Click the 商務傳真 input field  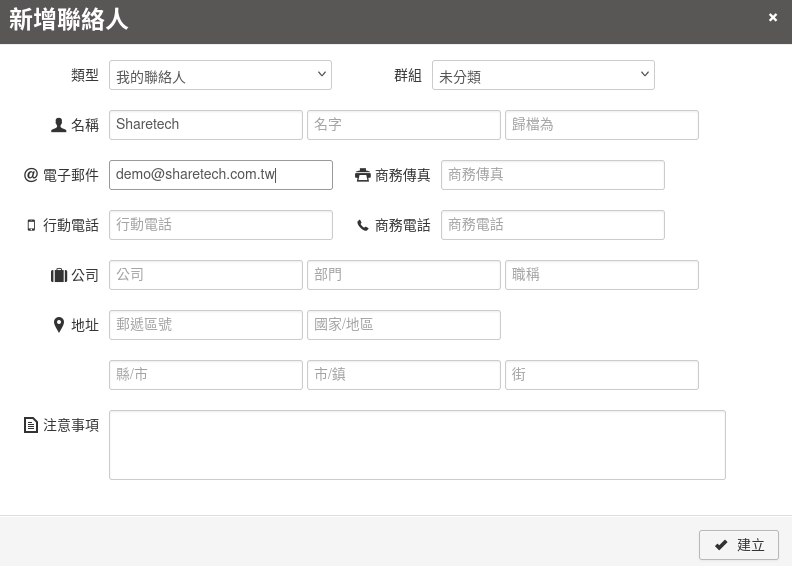pos(552,175)
